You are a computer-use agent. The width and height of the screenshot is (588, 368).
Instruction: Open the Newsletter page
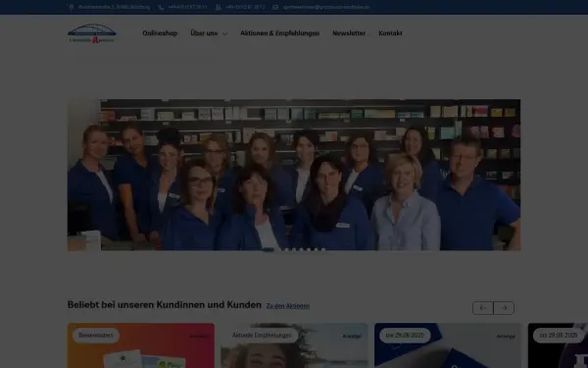(x=349, y=33)
